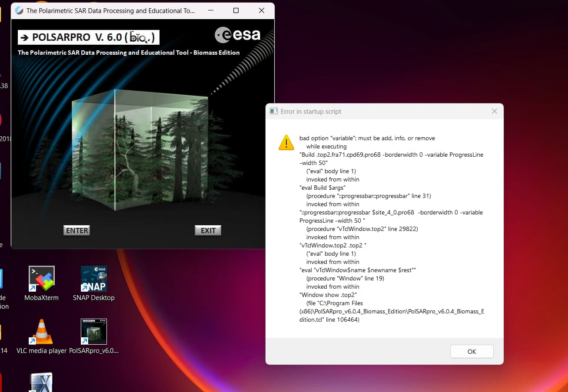
Task: Click the EXIT button on PolSARpro splash
Action: [x=208, y=231]
